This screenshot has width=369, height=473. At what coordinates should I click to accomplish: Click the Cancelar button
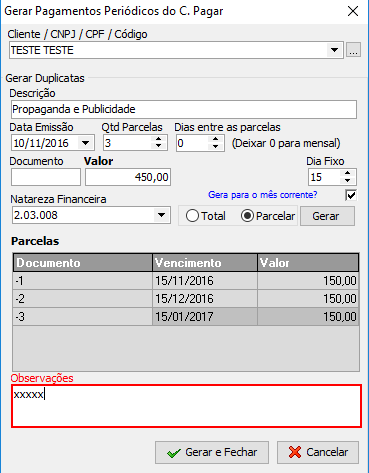click(318, 452)
